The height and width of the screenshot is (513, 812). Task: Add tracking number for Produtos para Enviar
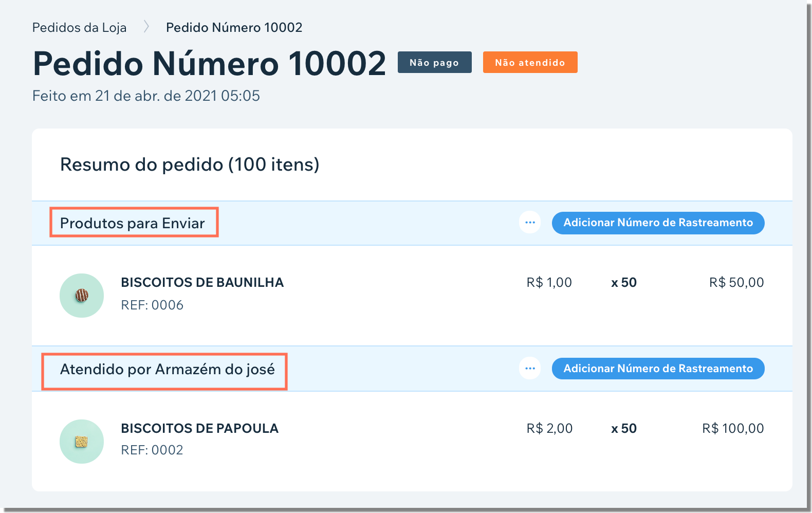658,223
